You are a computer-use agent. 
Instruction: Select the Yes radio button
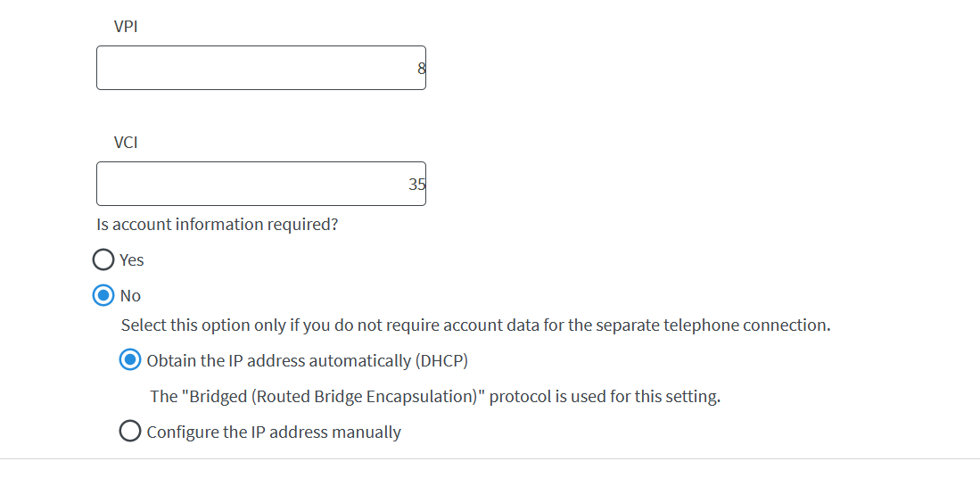click(x=103, y=259)
